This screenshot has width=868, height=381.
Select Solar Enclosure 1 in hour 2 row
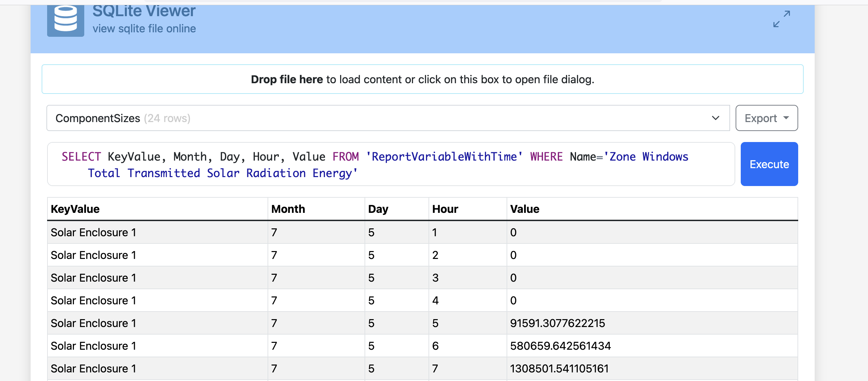[x=158, y=255]
